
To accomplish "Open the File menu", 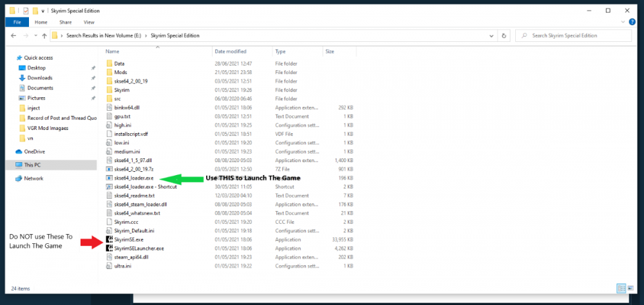I will pyautogui.click(x=17, y=22).
